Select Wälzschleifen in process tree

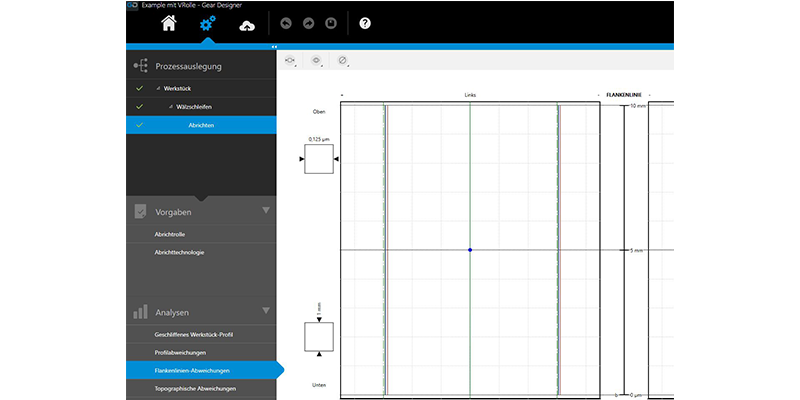tap(194, 107)
